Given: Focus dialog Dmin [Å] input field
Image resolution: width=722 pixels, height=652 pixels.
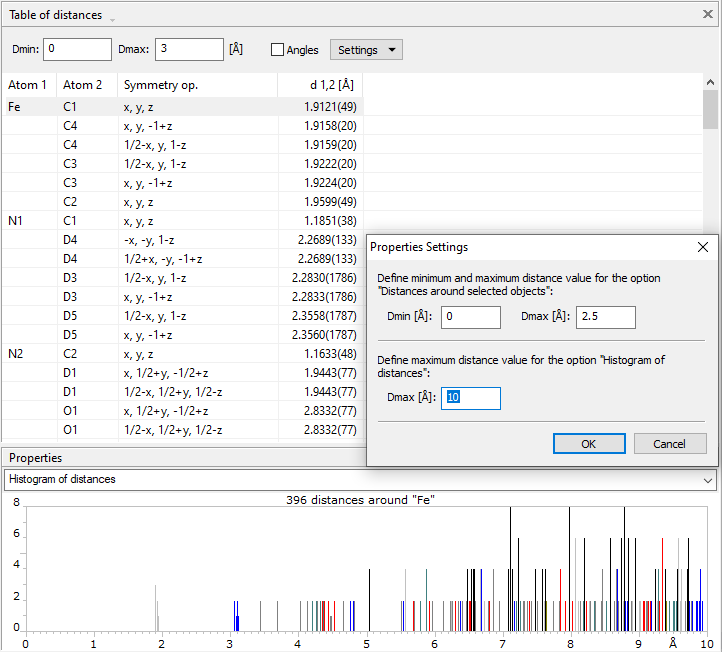Looking at the screenshot, I should pos(470,317).
